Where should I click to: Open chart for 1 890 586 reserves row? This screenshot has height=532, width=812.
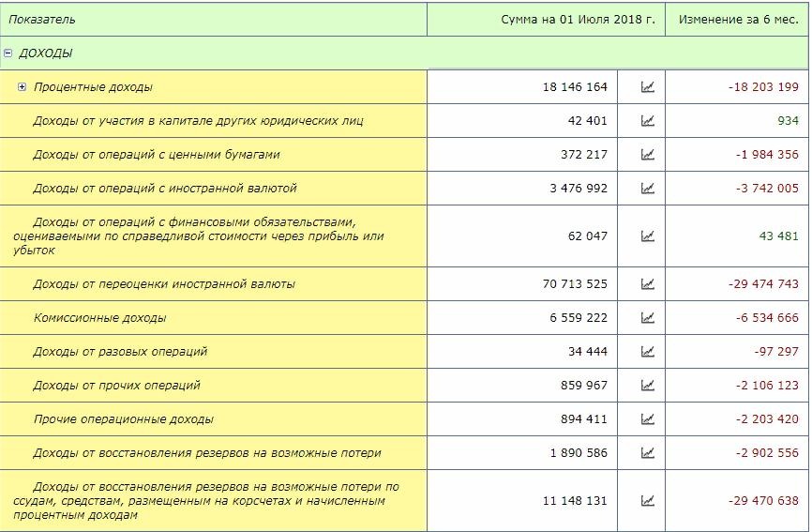click(x=647, y=453)
